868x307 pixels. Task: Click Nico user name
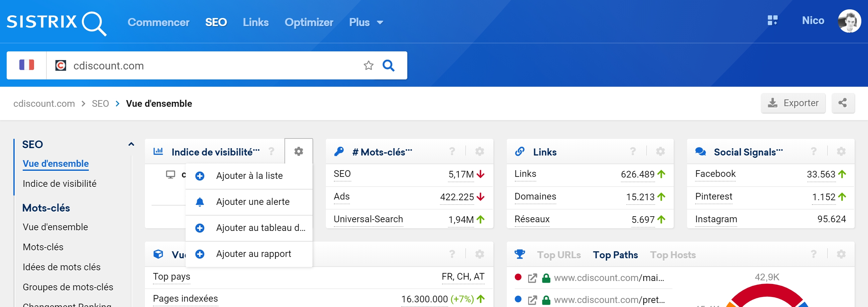813,21
